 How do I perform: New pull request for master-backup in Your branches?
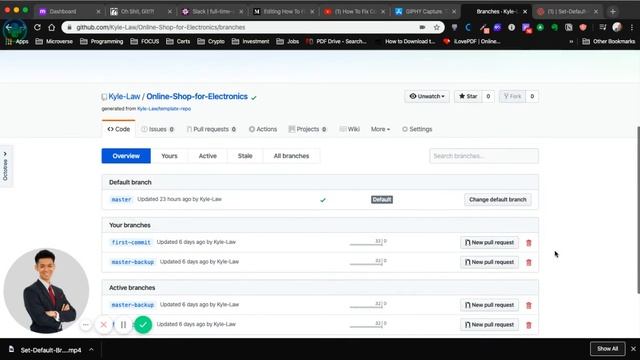(489, 262)
